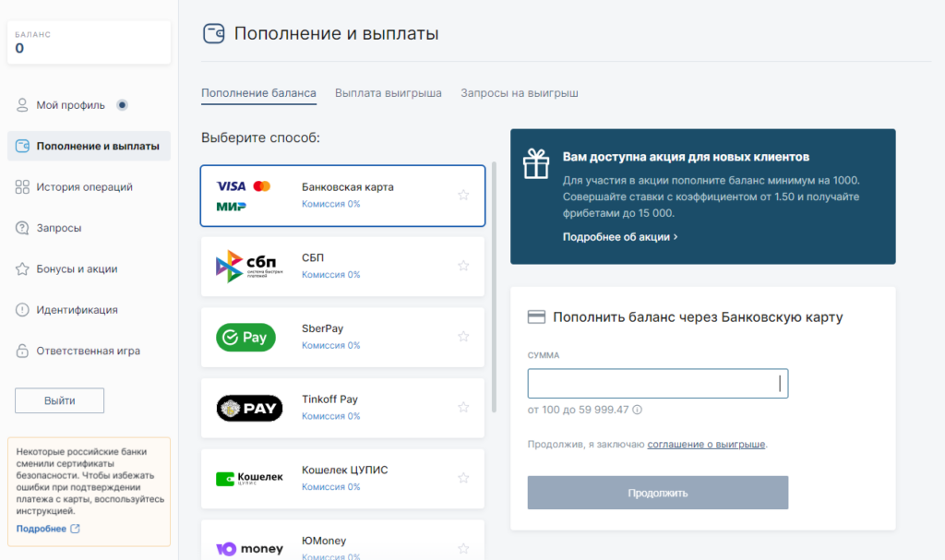The width and height of the screenshot is (945, 560).
Task: Mark ЮMoney as favorite
Action: [463, 549]
